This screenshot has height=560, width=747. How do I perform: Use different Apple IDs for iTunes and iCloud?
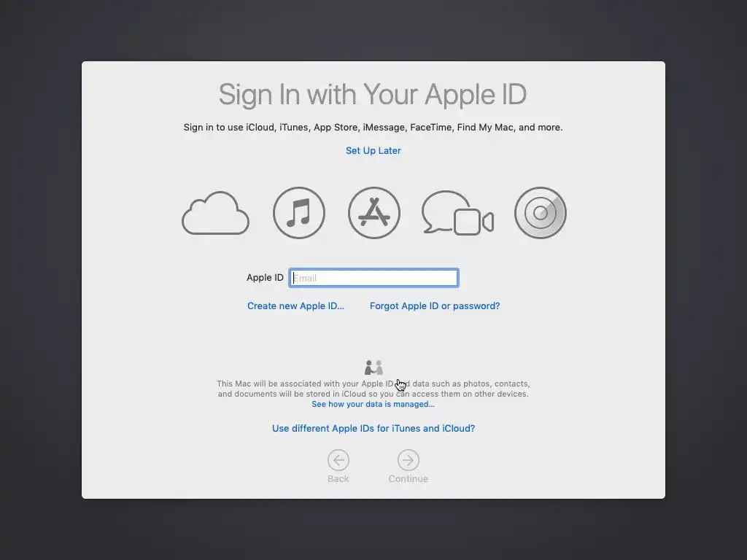click(x=373, y=428)
